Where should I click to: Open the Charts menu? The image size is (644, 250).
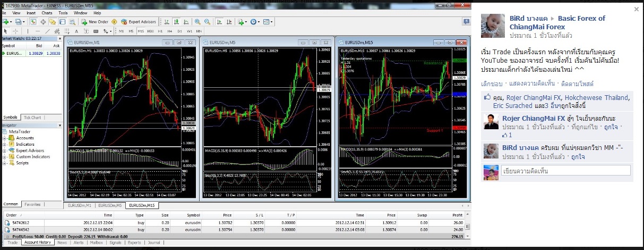click(x=47, y=13)
